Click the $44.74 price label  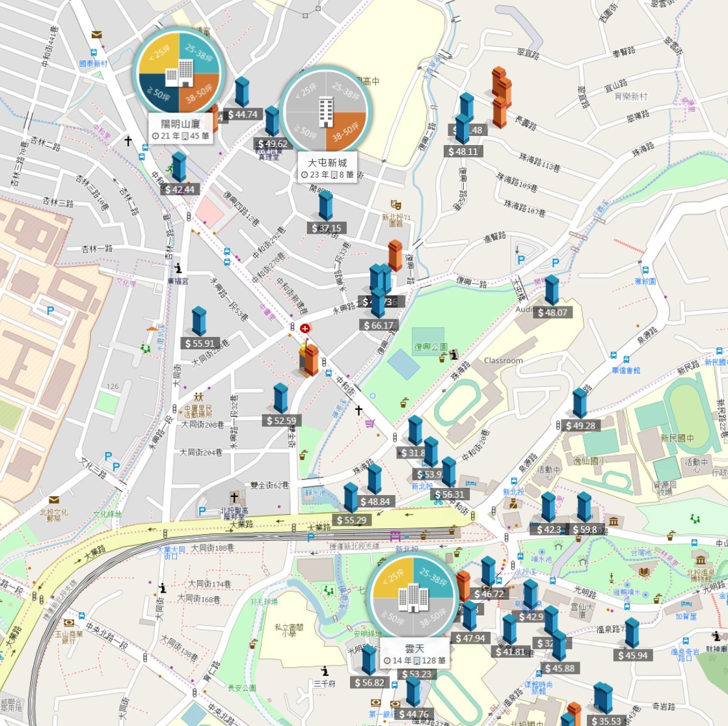[x=243, y=114]
